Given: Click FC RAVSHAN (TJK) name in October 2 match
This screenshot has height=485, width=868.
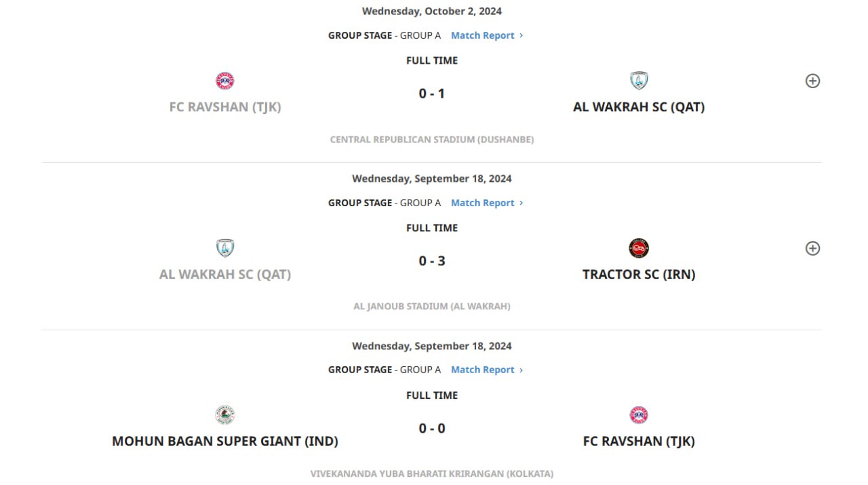Looking at the screenshot, I should (225, 107).
